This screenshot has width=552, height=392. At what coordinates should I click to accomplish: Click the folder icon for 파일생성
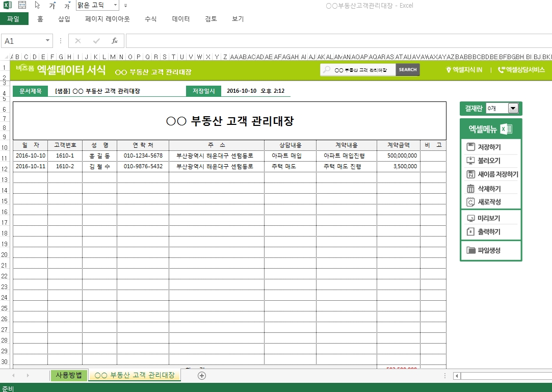coord(470,250)
